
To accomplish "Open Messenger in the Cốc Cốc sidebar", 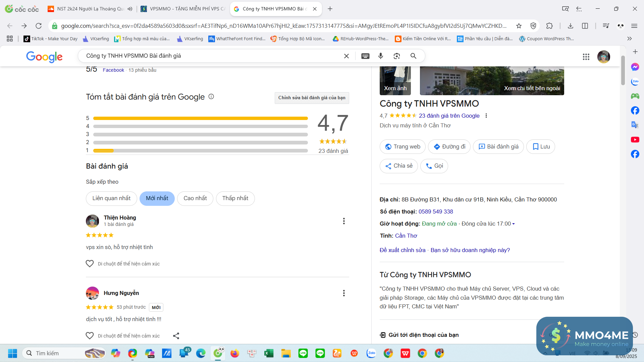I will click(x=635, y=67).
